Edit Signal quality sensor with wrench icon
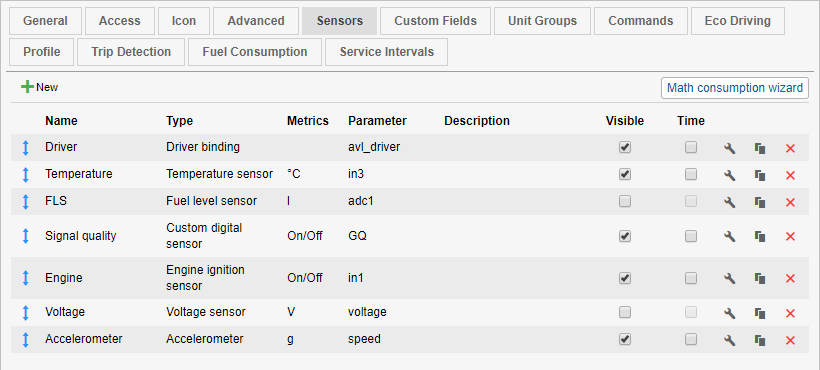This screenshot has height=370, width=820. [x=729, y=236]
